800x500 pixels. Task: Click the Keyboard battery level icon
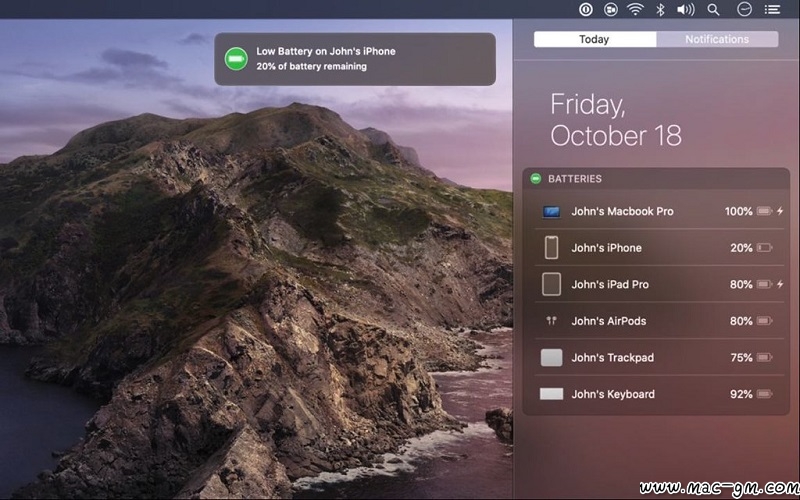click(764, 394)
